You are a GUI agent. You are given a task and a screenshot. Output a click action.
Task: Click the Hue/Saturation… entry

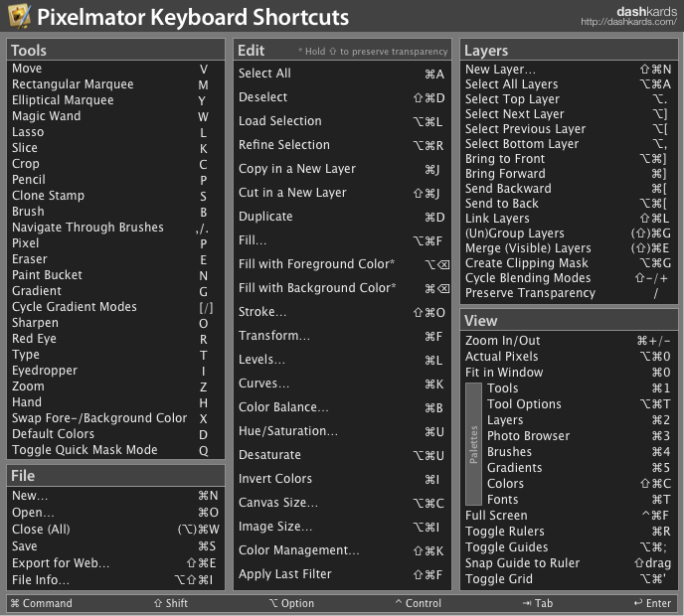(x=342, y=431)
